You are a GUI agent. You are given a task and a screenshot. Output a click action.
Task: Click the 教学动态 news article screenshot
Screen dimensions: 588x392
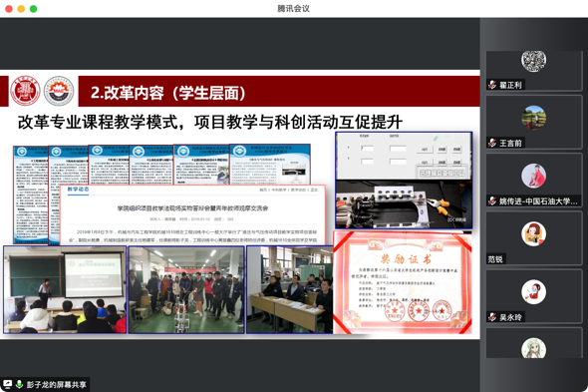[x=192, y=214]
